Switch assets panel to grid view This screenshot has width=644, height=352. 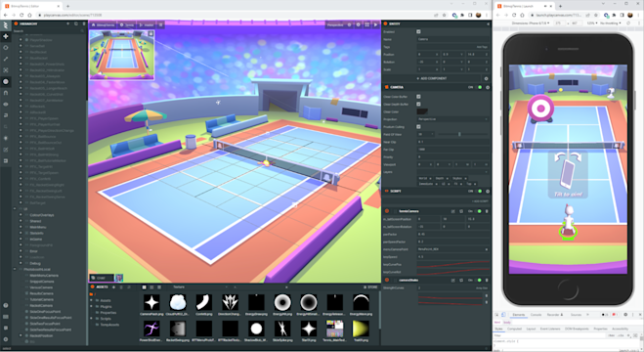click(145, 287)
